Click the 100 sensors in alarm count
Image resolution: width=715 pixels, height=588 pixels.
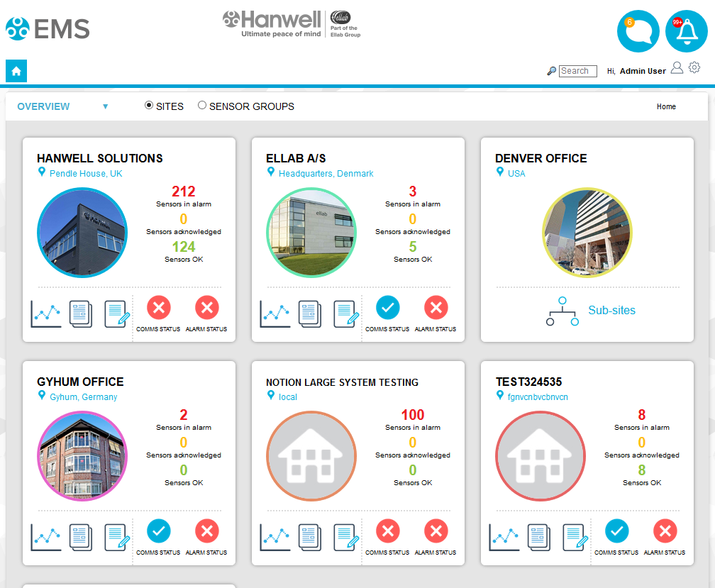tap(413, 415)
